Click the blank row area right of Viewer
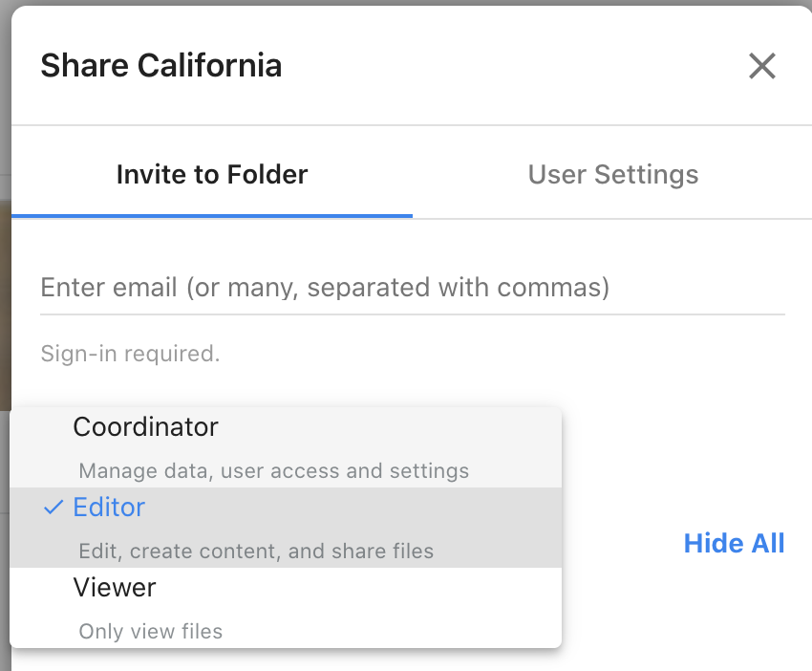812x671 pixels. [382, 588]
